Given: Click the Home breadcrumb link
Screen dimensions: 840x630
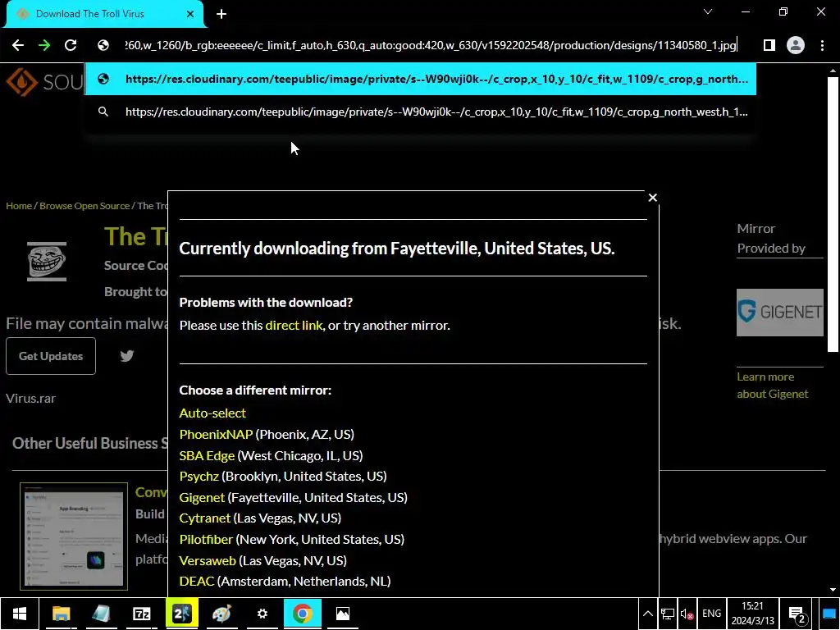Looking at the screenshot, I should point(19,206).
